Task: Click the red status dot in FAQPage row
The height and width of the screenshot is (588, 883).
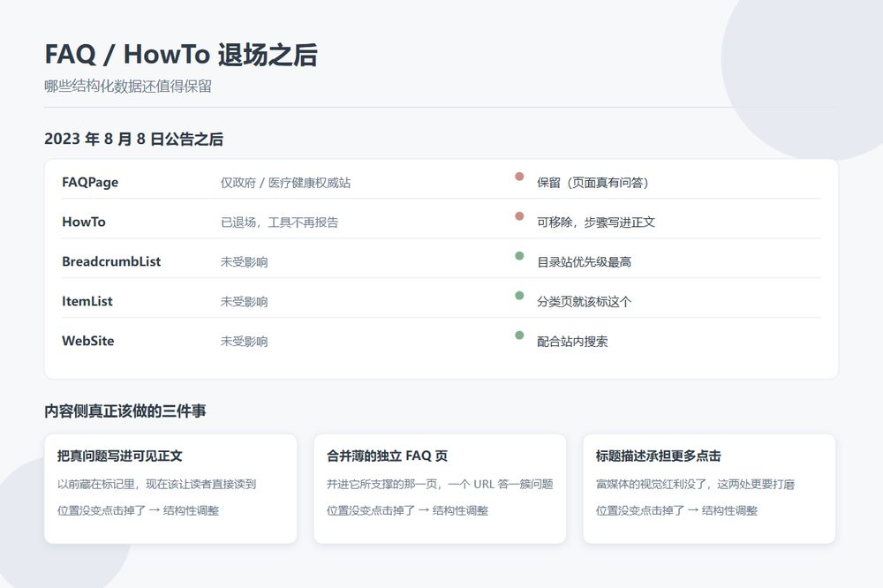Action: point(519,177)
